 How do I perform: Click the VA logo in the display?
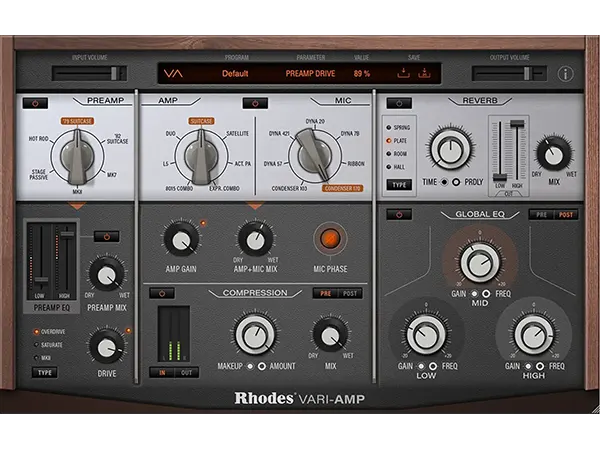pos(173,73)
